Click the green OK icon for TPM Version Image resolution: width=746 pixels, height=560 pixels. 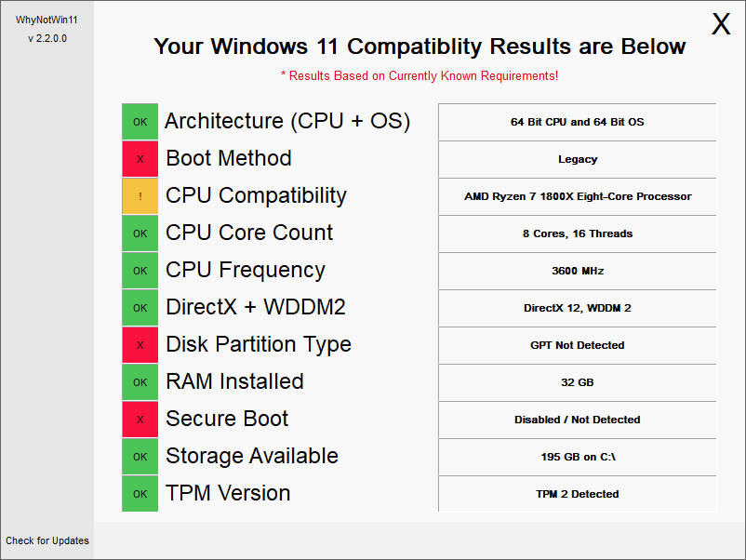[140, 494]
